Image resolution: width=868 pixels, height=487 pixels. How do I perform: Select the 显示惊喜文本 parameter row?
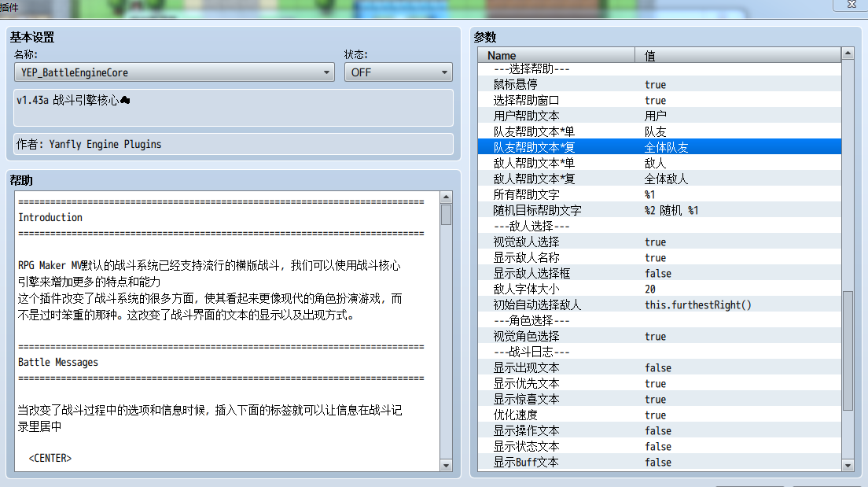(660, 399)
